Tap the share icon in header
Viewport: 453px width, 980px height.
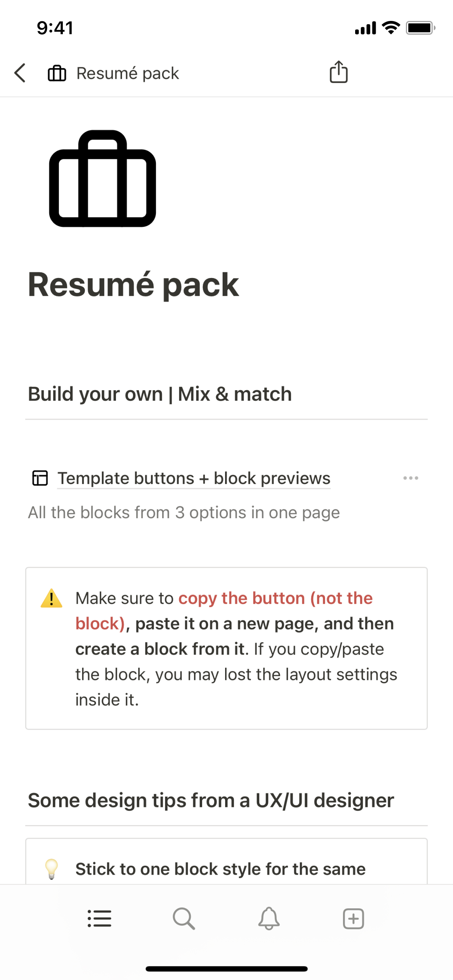(339, 72)
